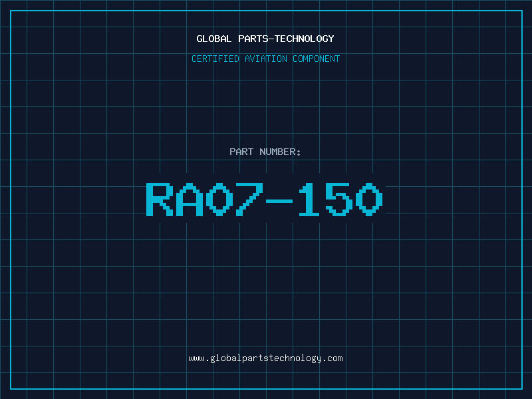The image size is (532, 399).
Task: Select the word TECHNOLOGY in the title
Action: pyautogui.click(x=305, y=39)
